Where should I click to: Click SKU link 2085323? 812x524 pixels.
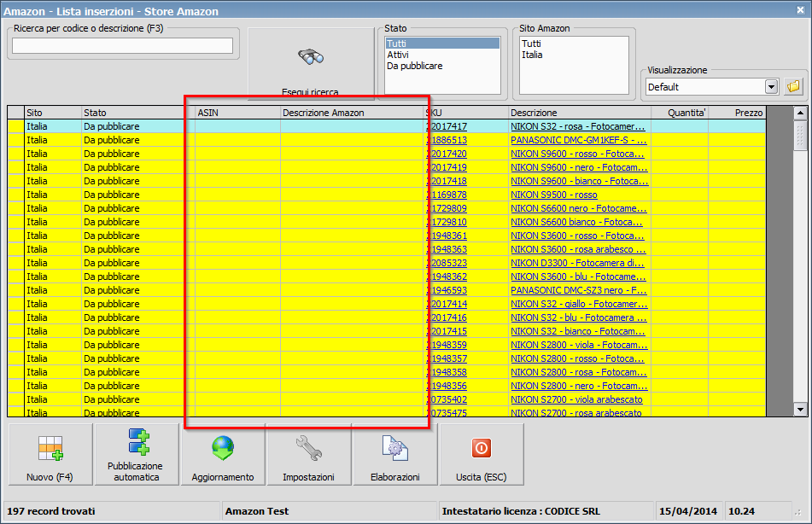click(x=447, y=263)
